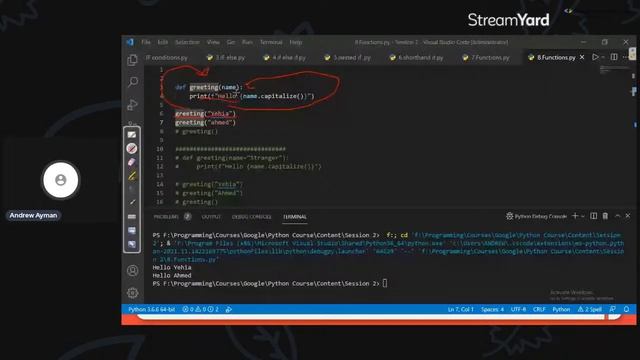Open editor More Actions ellipsis
The image size is (640, 360).
click(x=625, y=57)
